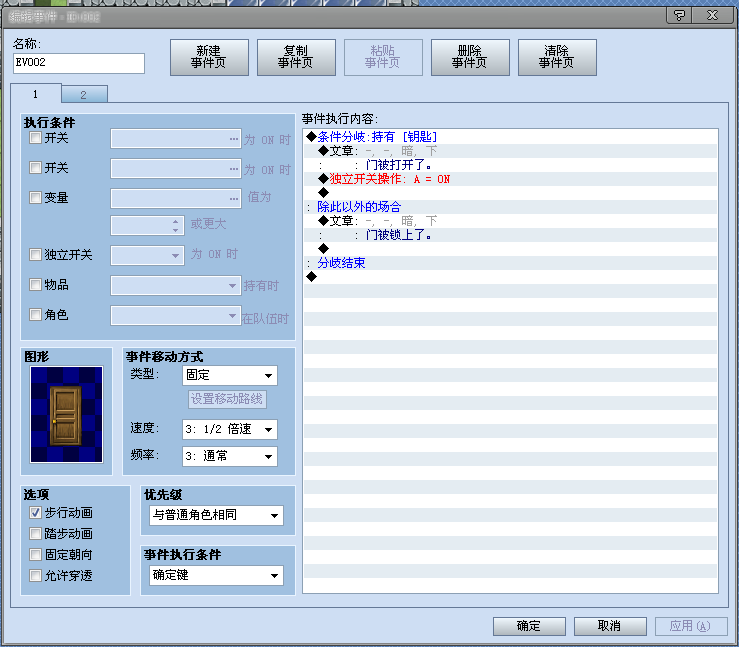Image resolution: width=739 pixels, height=647 pixels.
Task: Switch to event page tab 2
Action: click(84, 95)
